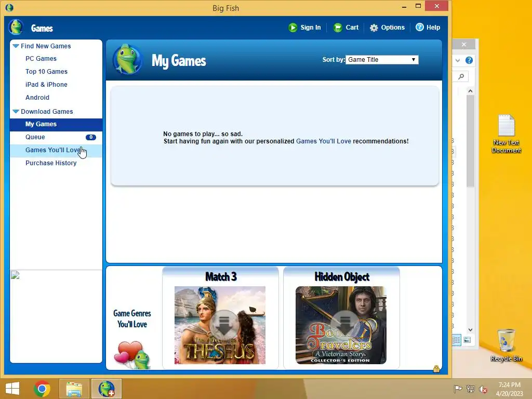Click the Queue count badge
The height and width of the screenshot is (399, 532).
coord(90,137)
